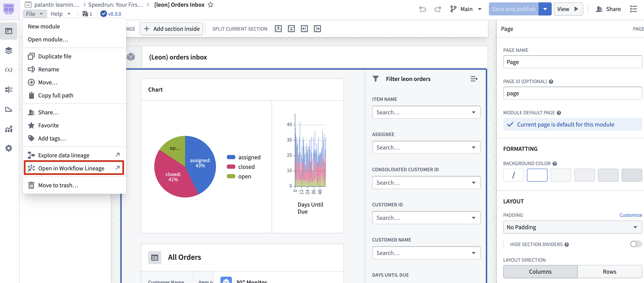Screen dimensions: 644x283
Task: Click the first split section icon
Action: click(x=278, y=29)
